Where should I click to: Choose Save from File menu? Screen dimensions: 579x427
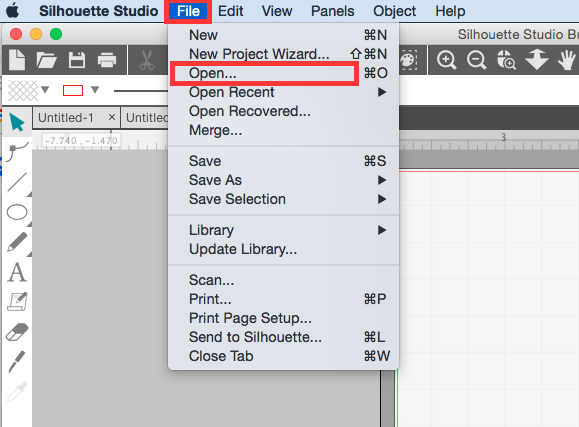283,161
